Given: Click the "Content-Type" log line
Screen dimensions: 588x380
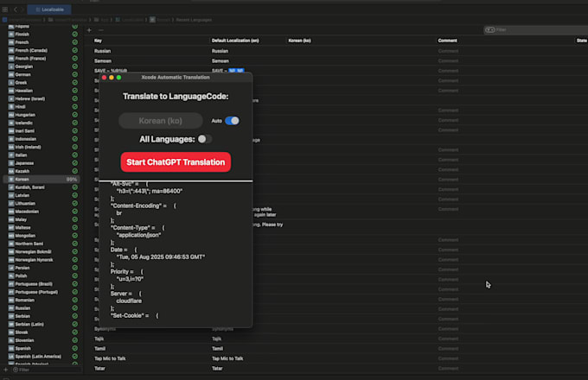Looking at the screenshot, I should 137,228.
